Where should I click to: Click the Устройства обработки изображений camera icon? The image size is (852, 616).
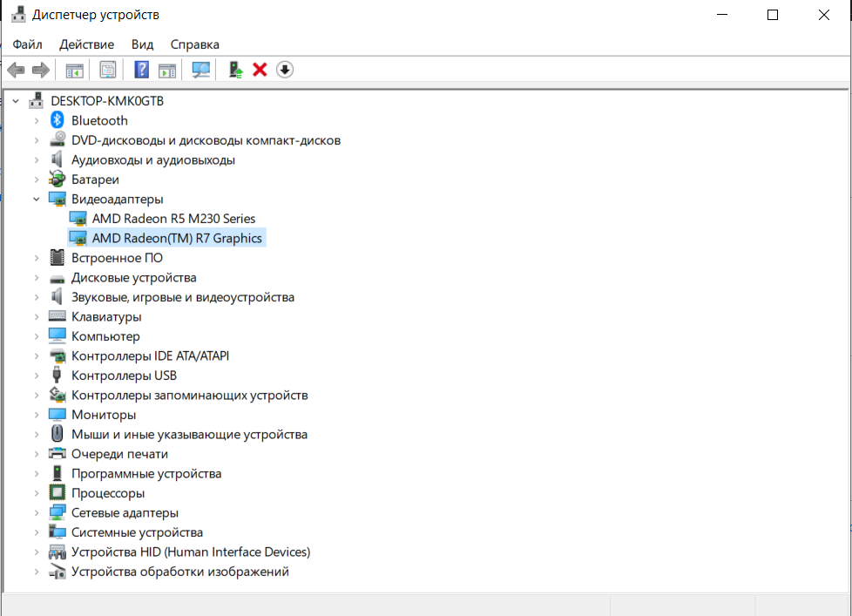click(x=57, y=572)
